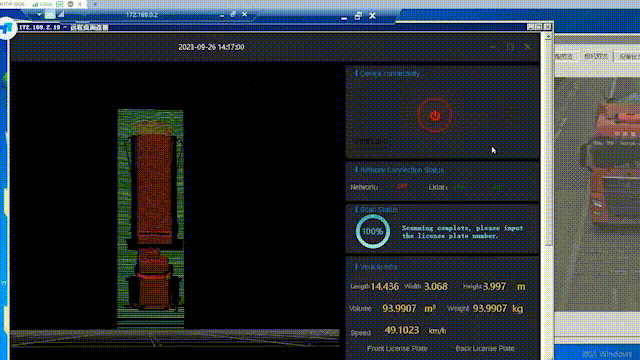Screen dimensions: 640x360
Task: Click the first green Lidar On status
Action: click(460, 187)
